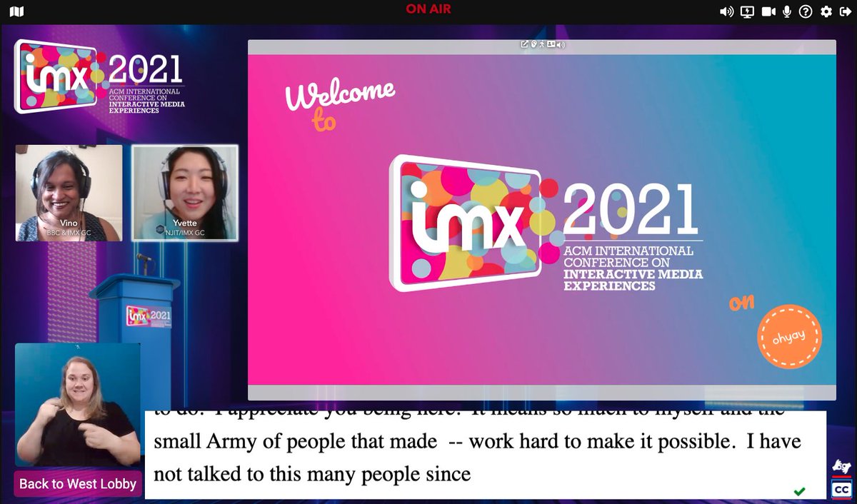
Task: Open the venue map from top-left corner
Action: pyautogui.click(x=16, y=11)
